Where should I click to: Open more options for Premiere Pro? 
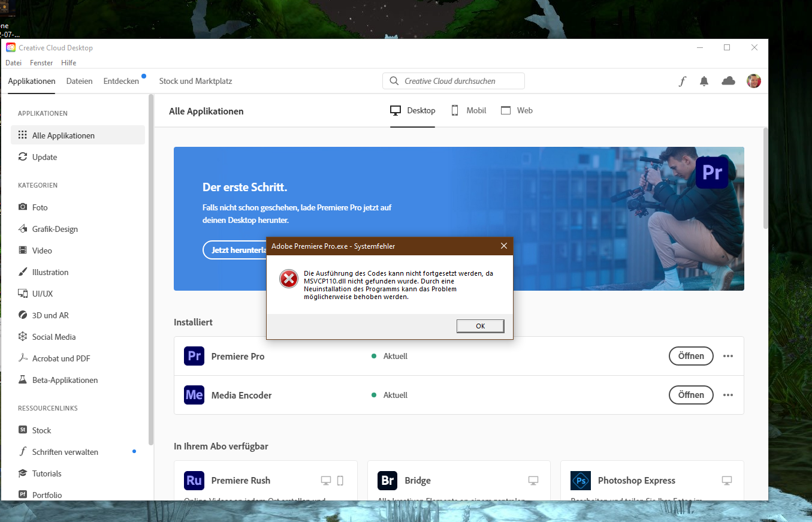pos(728,356)
